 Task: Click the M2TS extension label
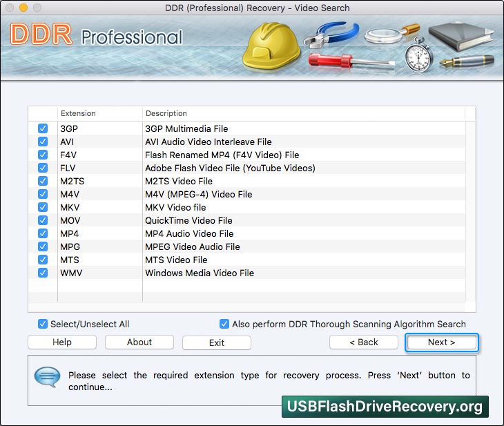click(x=72, y=182)
